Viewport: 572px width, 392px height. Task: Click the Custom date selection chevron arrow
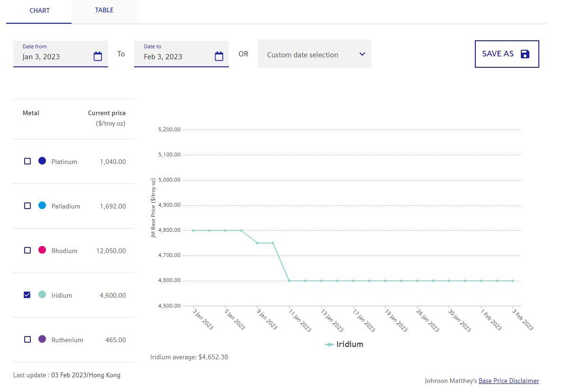(362, 54)
